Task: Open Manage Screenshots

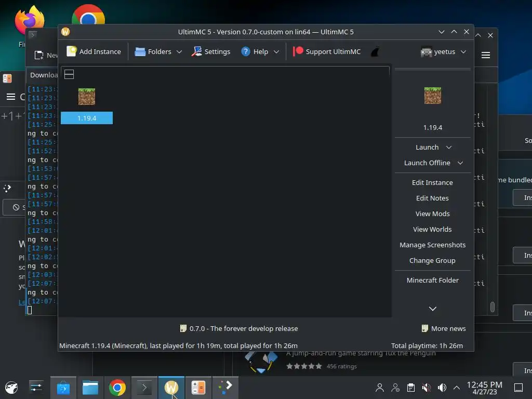Action: click(432, 245)
